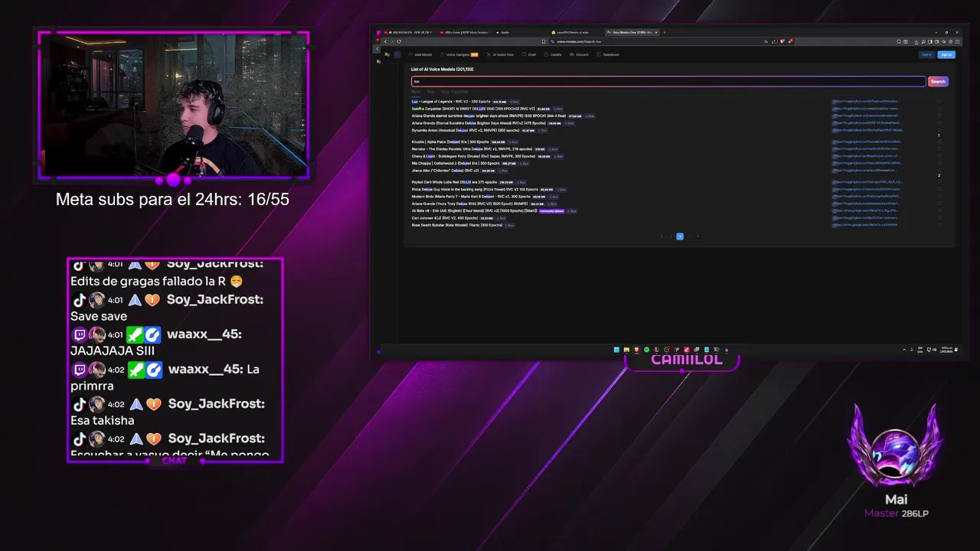
Task: Run the Lux League of Legends model
Action: coord(514,102)
